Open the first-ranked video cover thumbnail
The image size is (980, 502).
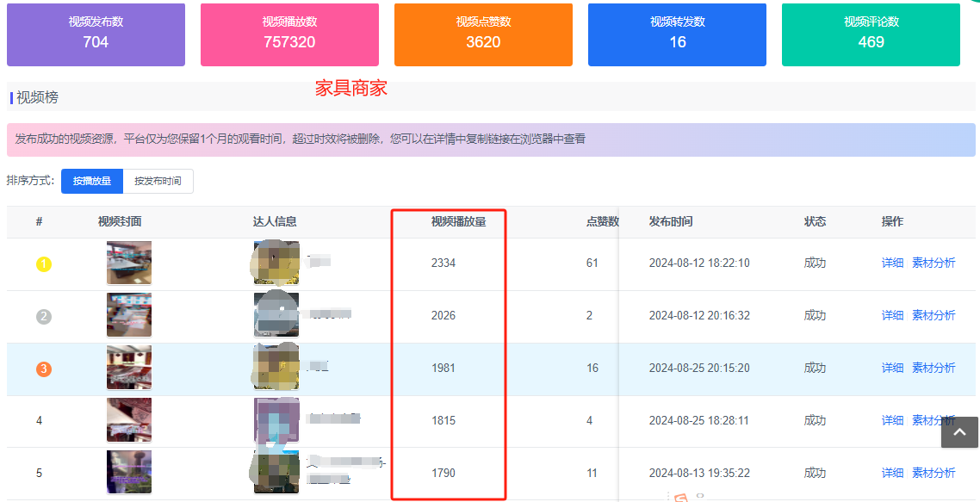click(x=129, y=263)
